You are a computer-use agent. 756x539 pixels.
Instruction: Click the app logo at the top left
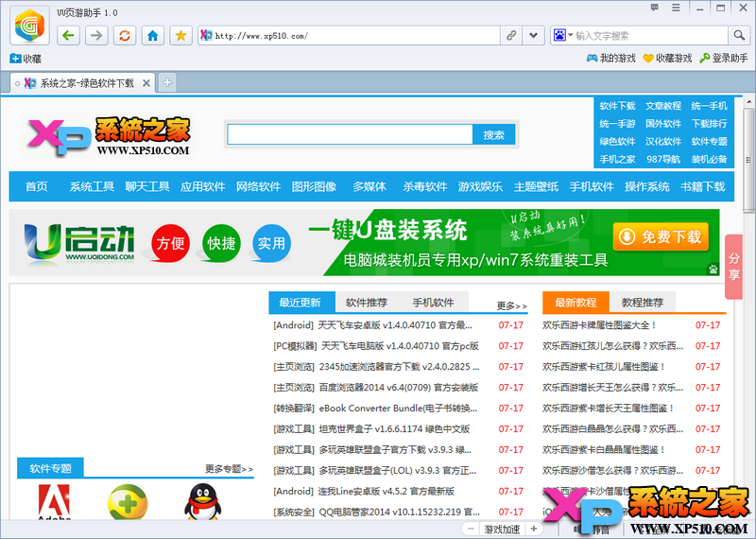[29, 26]
